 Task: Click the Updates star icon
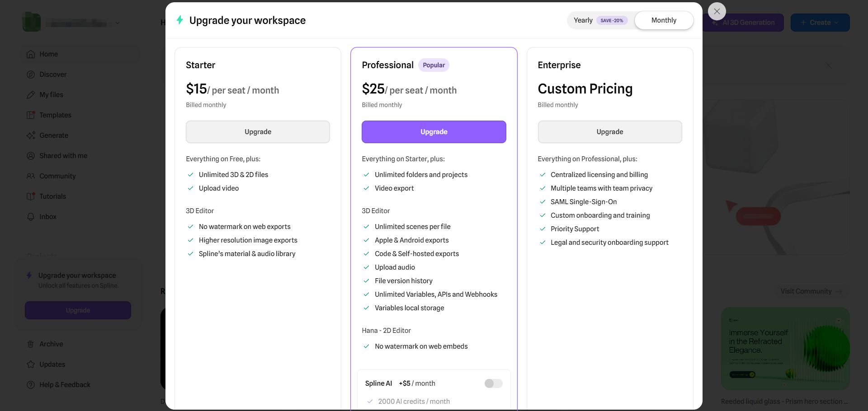coord(31,364)
